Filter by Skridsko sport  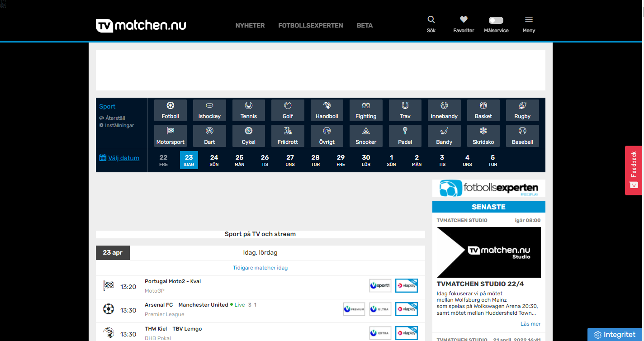coord(483,136)
